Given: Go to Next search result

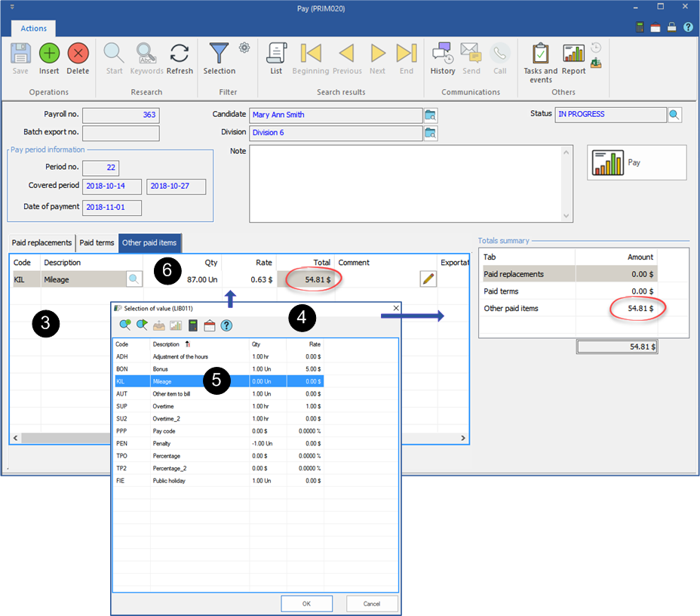Looking at the screenshot, I should point(378,54).
